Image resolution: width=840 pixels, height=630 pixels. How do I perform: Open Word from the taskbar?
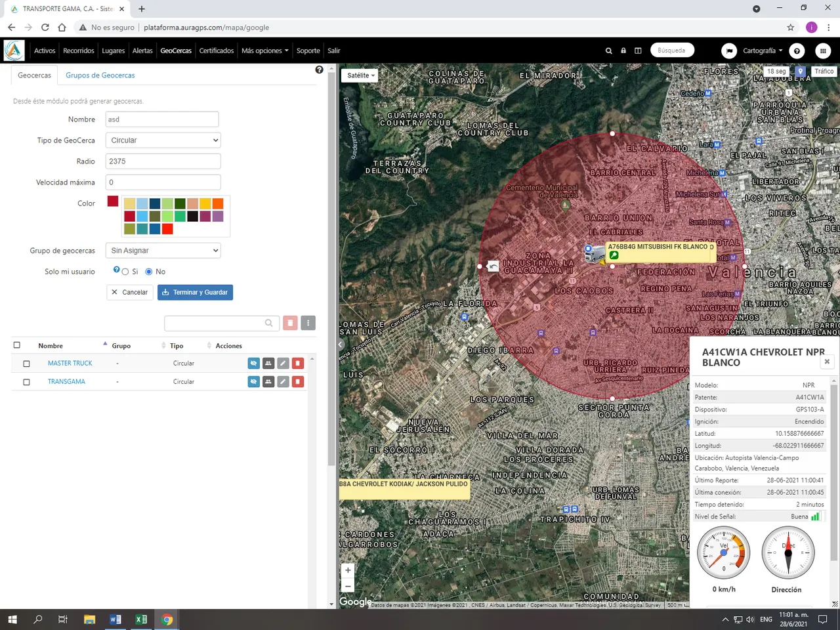click(115, 619)
